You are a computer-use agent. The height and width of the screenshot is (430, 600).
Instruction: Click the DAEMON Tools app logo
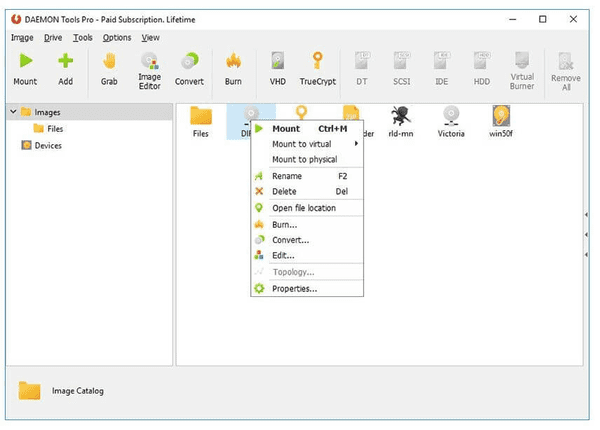click(x=16, y=19)
